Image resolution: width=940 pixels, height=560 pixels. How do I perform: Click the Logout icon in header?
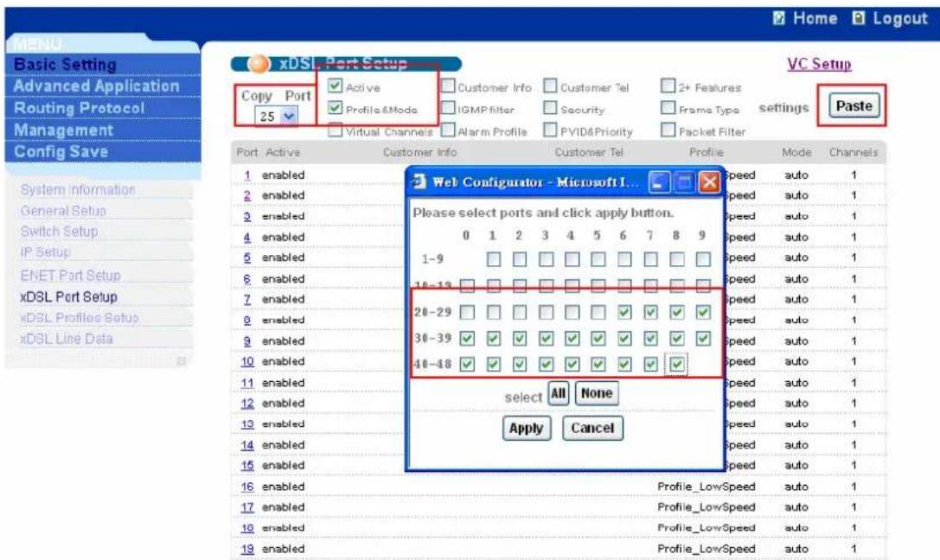click(859, 18)
